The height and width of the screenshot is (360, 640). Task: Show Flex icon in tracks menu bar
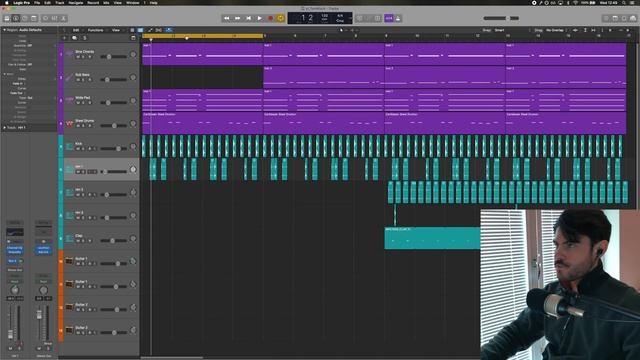coord(158,30)
